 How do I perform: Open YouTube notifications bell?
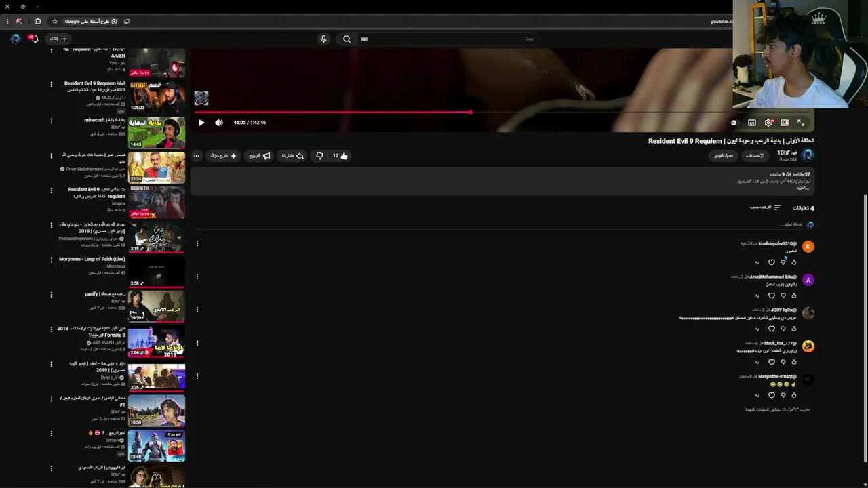pyautogui.click(x=33, y=39)
